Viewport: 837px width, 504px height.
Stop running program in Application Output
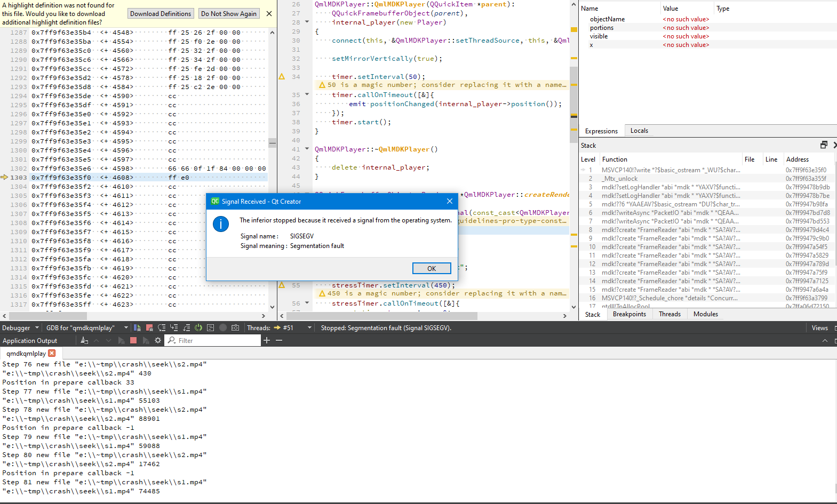point(133,340)
